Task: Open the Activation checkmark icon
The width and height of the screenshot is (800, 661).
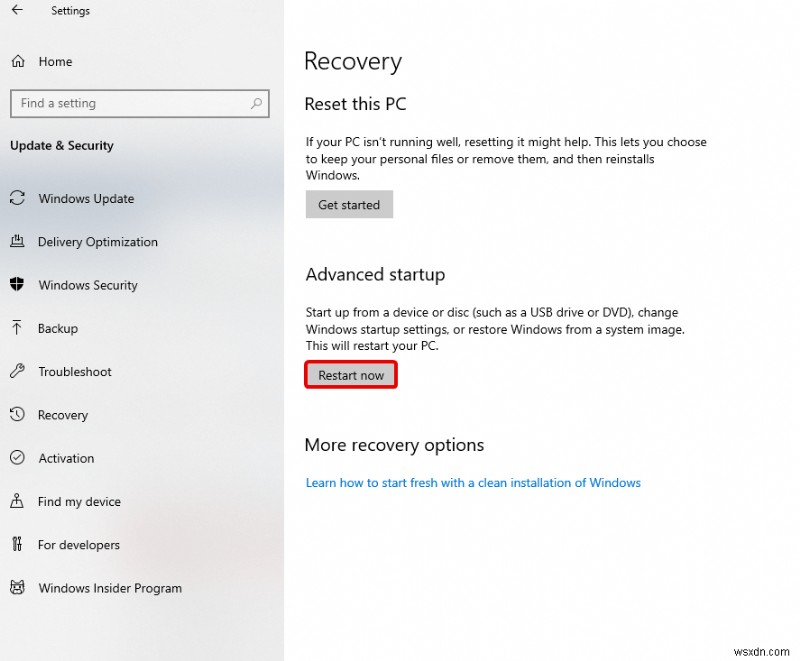Action: (17, 458)
